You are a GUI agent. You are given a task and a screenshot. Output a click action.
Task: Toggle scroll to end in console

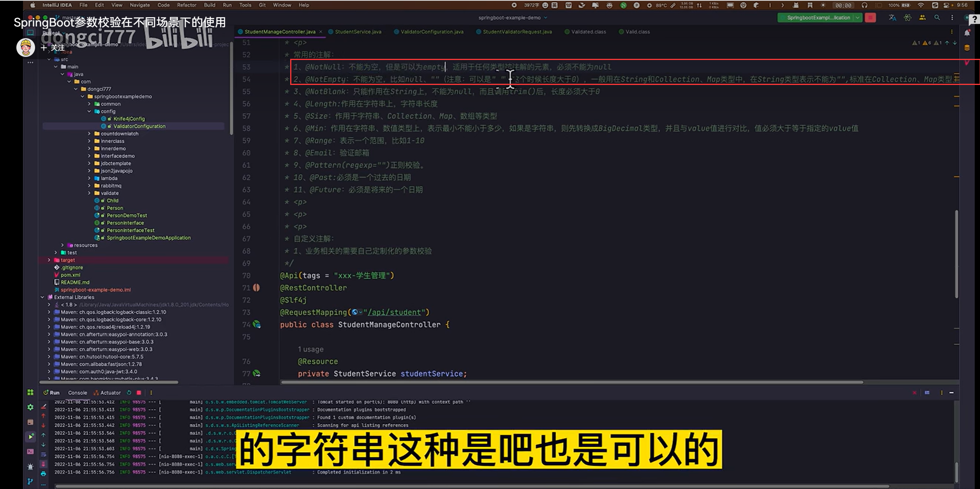[44, 464]
